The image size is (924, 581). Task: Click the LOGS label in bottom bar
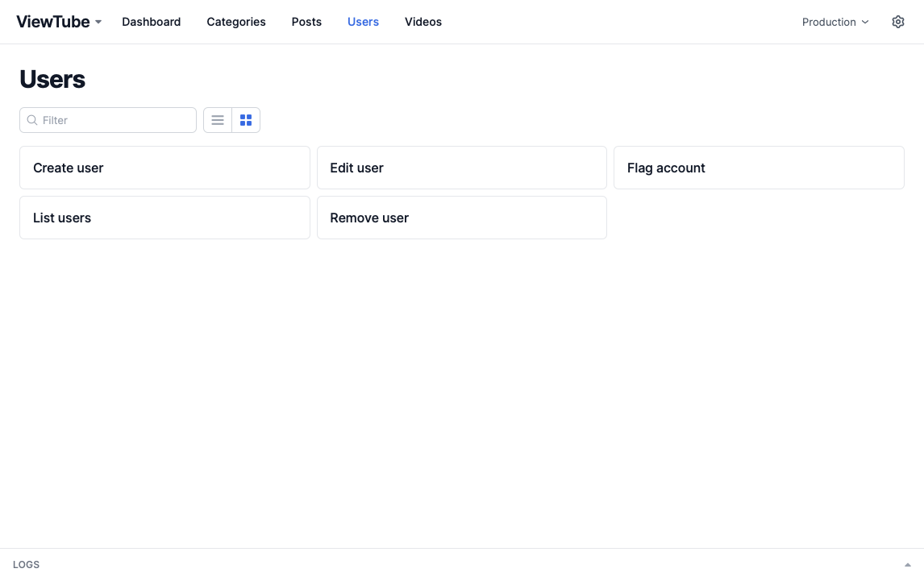(x=27, y=565)
